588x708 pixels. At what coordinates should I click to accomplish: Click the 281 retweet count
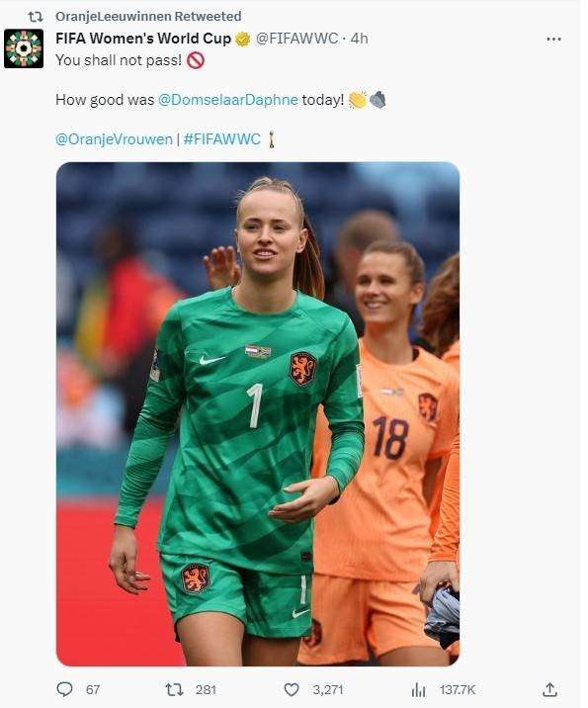pyautogui.click(x=206, y=689)
